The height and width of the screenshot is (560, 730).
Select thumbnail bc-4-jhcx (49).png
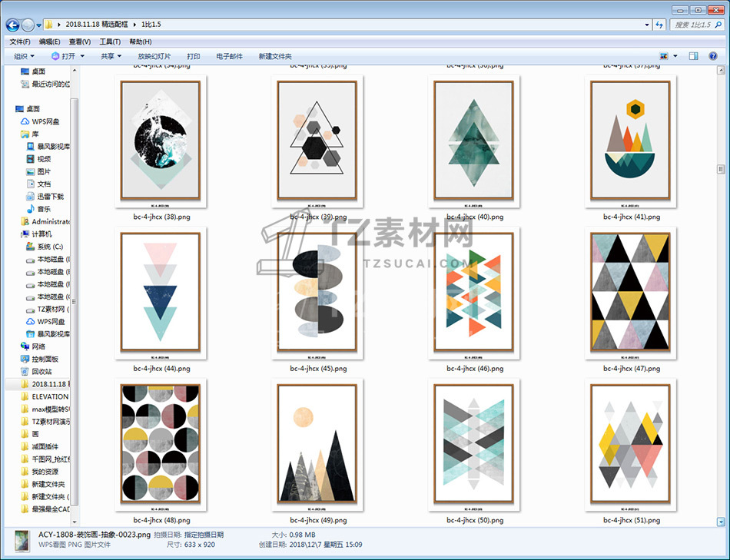(317, 445)
